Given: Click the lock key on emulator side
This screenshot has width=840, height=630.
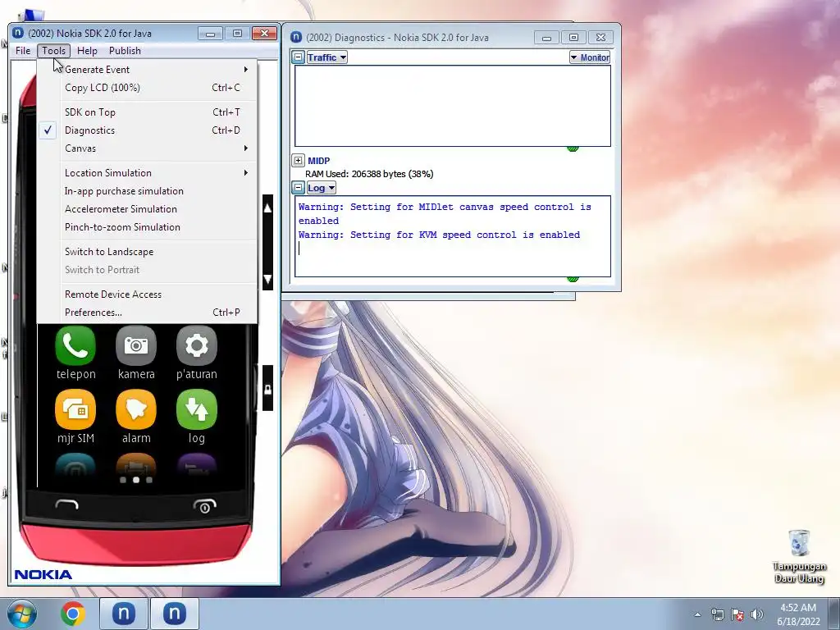Looking at the screenshot, I should pyautogui.click(x=267, y=388).
